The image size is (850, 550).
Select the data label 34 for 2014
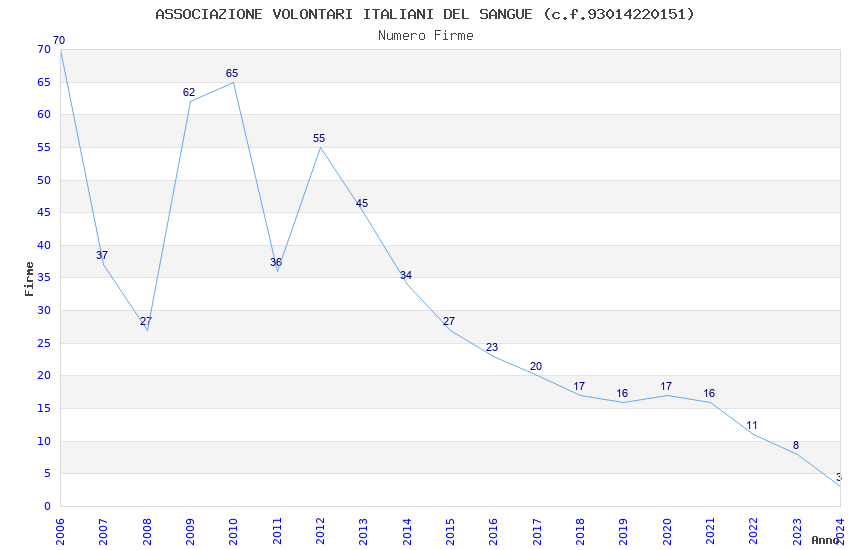pos(406,275)
